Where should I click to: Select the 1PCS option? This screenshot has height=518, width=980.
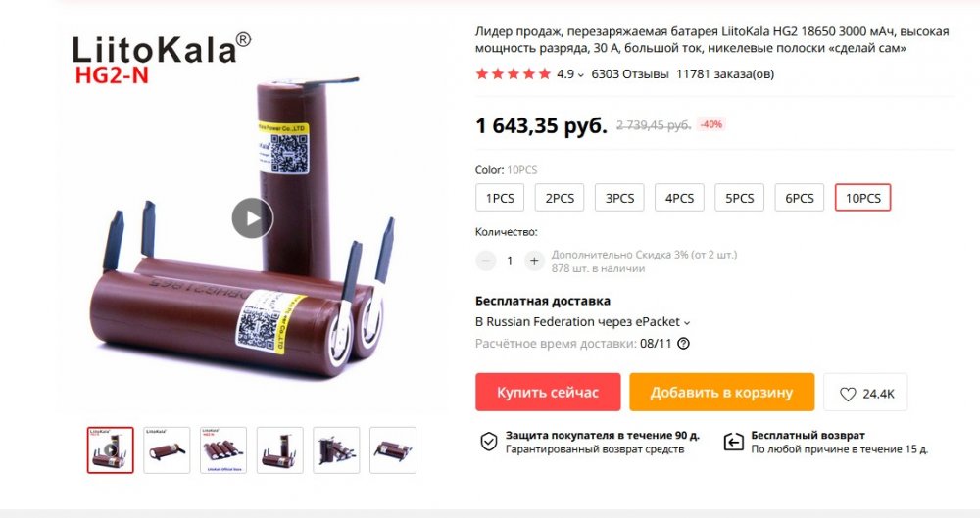pos(500,198)
